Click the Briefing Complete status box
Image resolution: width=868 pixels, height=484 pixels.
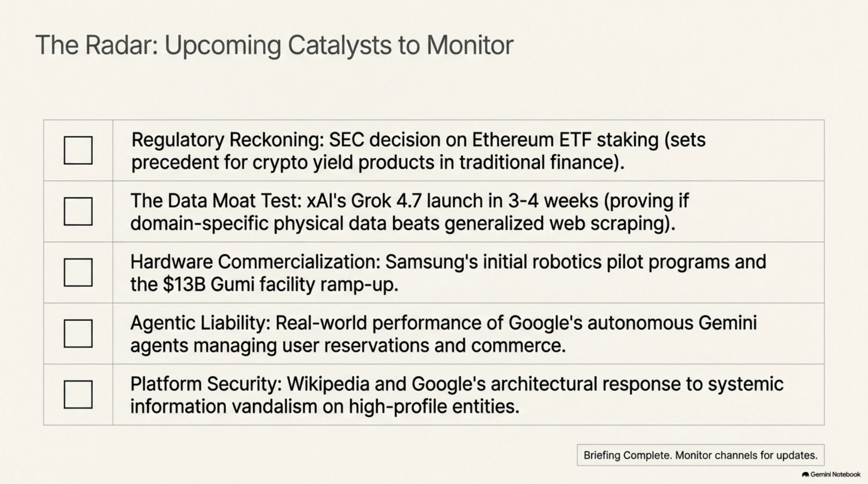point(701,455)
